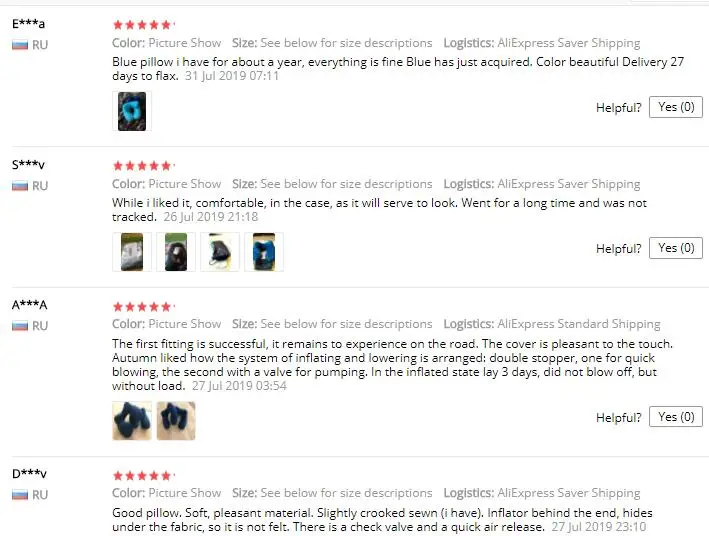Open fourth photo in S***v's review
The width and height of the screenshot is (709, 536).
264,252
